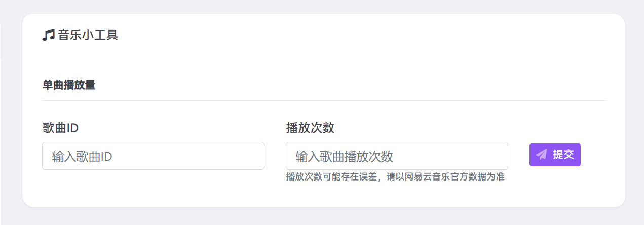Click the 播放次数 field label
The image size is (644, 225).
pos(310,128)
